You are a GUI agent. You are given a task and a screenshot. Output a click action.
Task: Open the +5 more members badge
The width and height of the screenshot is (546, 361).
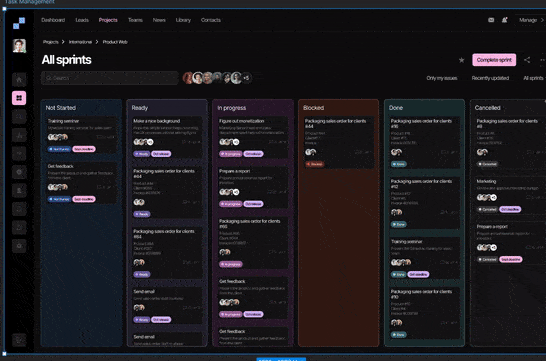(x=246, y=78)
